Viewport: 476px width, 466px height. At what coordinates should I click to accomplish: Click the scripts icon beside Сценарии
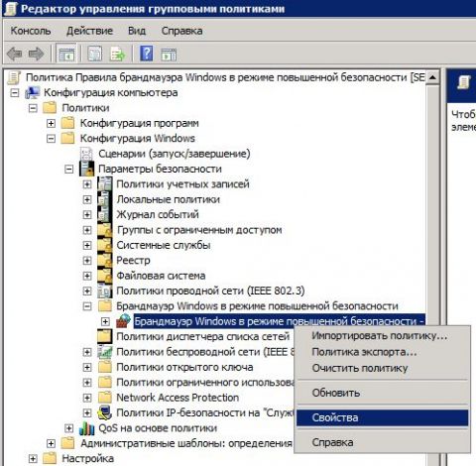coord(86,154)
